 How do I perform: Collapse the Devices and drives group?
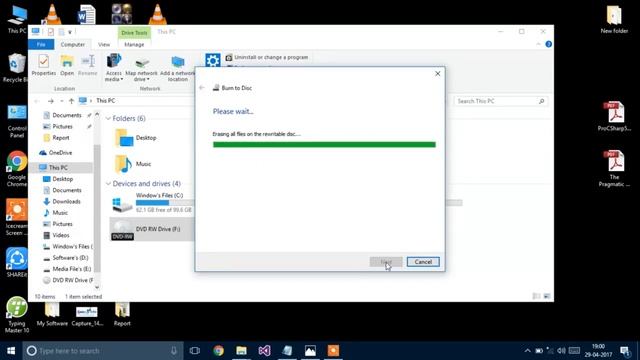[108, 184]
